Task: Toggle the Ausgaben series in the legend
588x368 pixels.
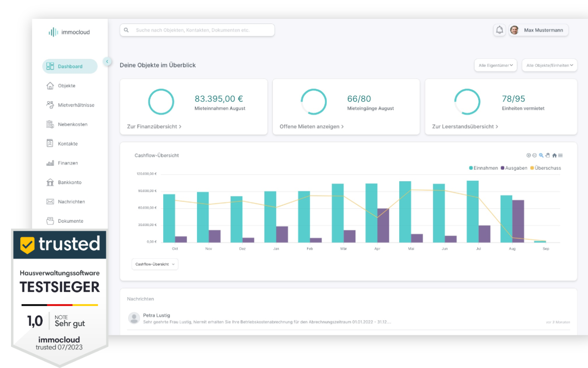Action: point(514,168)
